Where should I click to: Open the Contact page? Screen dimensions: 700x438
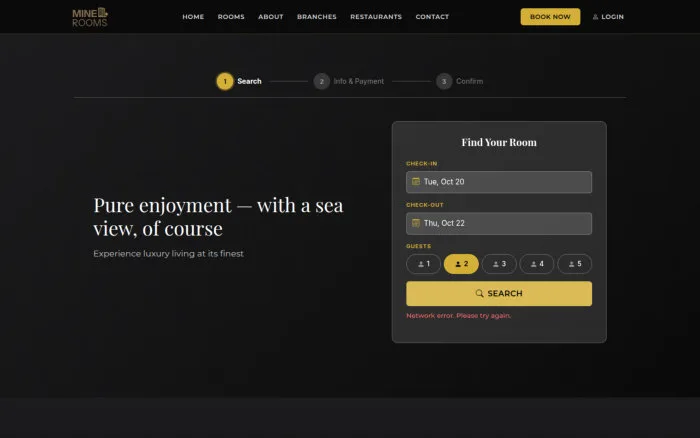(x=432, y=17)
